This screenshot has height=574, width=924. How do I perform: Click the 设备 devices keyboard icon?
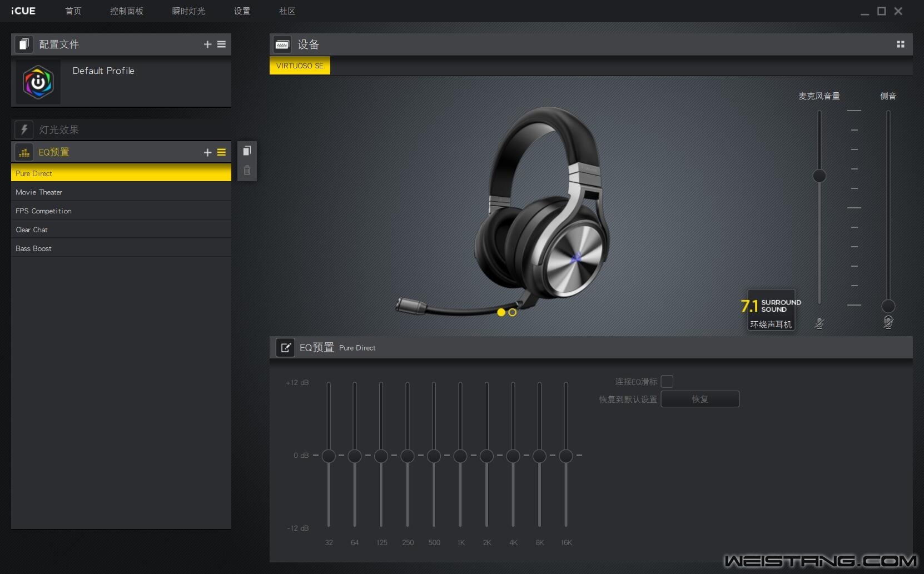(x=282, y=44)
